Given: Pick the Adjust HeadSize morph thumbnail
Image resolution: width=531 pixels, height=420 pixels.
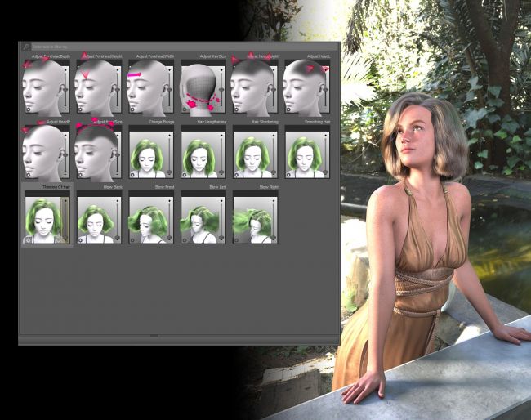Looking at the screenshot, I should (95, 152).
